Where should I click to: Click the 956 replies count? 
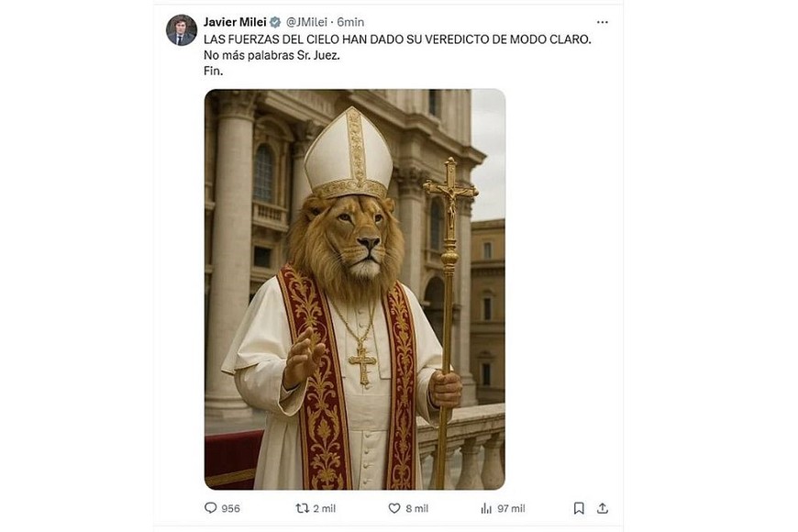point(230,508)
